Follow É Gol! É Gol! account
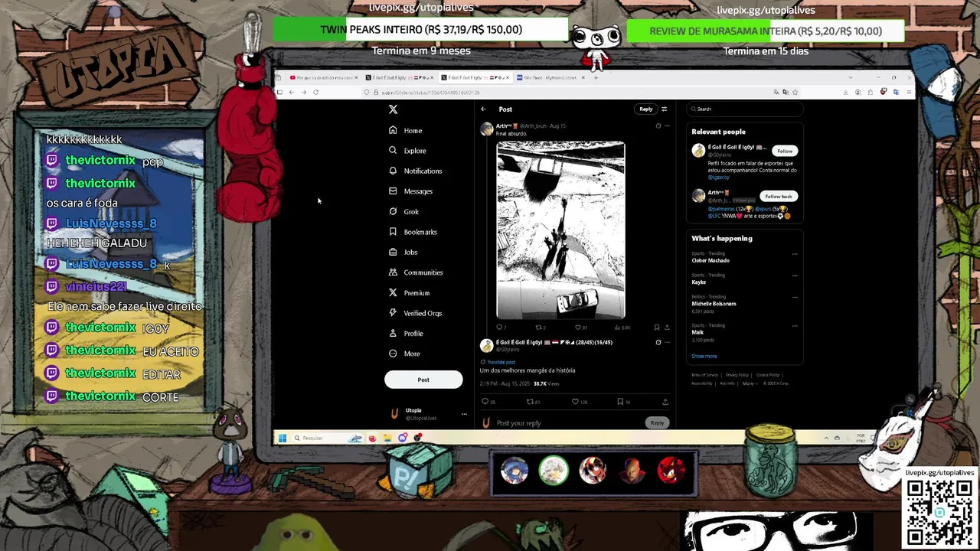Viewport: 980px width, 551px height. 785,151
